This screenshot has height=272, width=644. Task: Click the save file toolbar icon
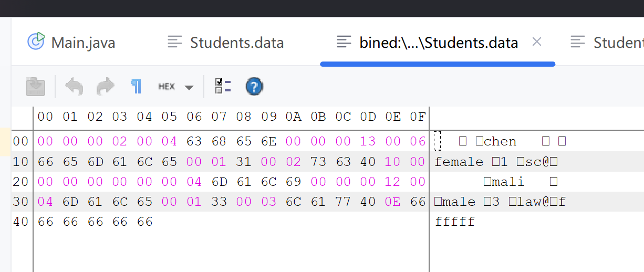tap(36, 87)
